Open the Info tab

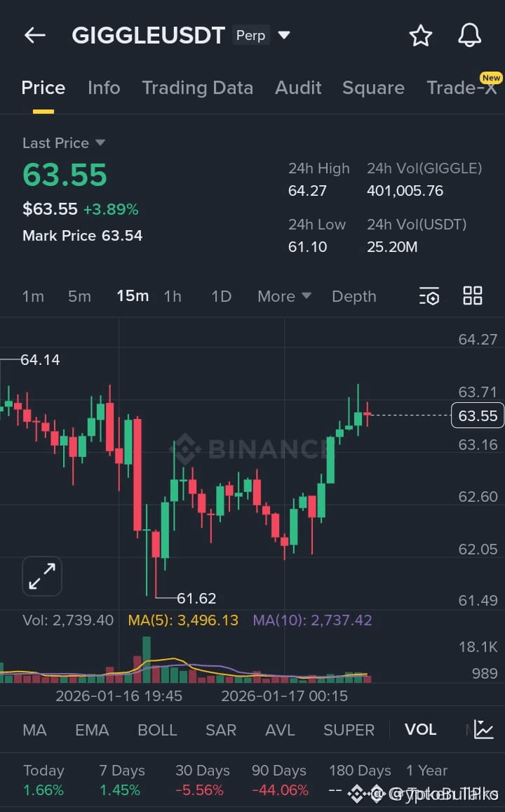(104, 88)
